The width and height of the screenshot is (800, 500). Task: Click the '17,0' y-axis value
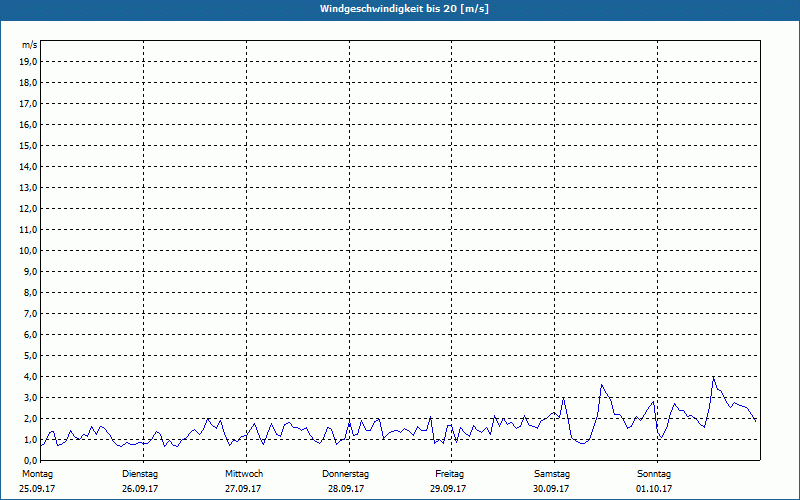[x=28, y=104]
